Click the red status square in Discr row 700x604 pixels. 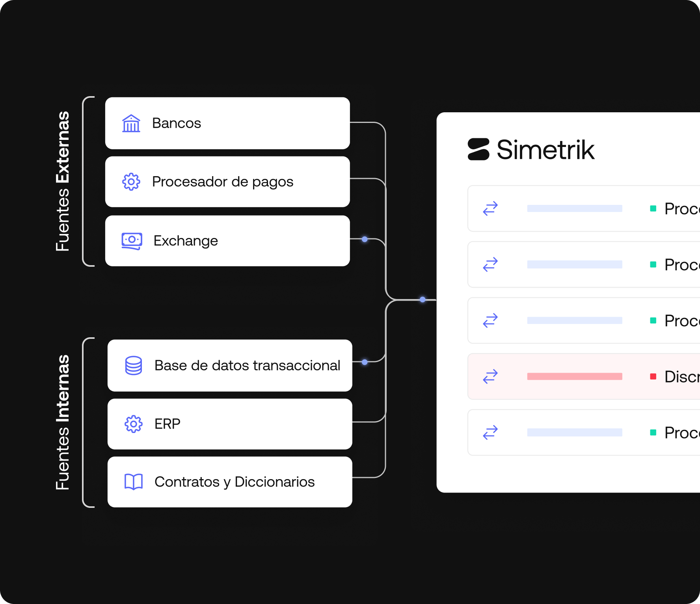tap(653, 377)
